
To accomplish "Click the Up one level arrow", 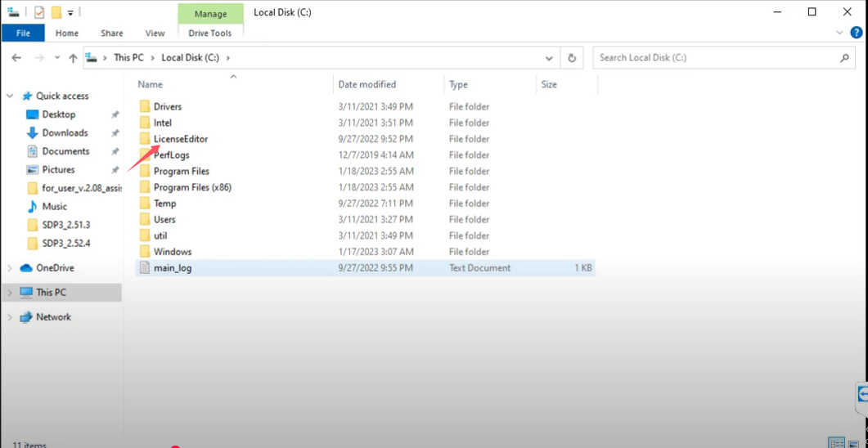I will click(73, 57).
